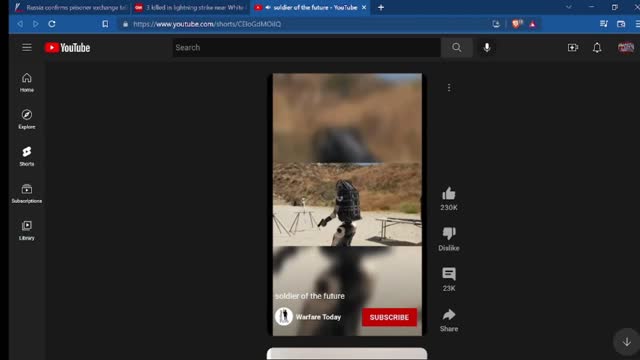Image resolution: width=640 pixels, height=360 pixels.
Task: Open the notifications bell
Action: tap(597, 48)
